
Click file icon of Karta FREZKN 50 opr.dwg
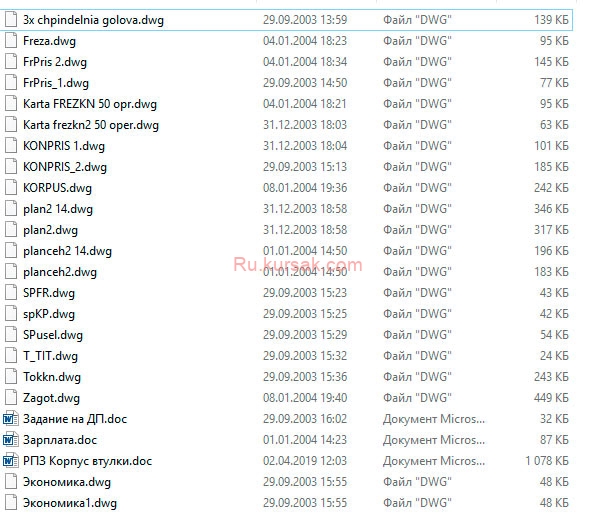pyautogui.click(x=11, y=103)
